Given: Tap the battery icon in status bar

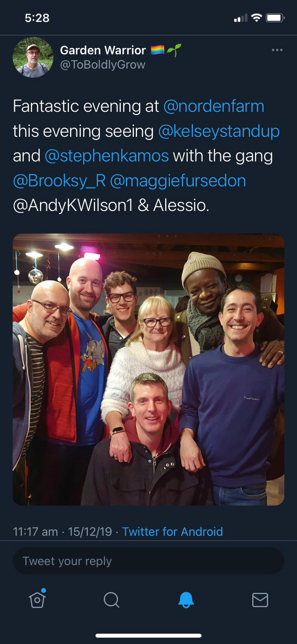Looking at the screenshot, I should point(275,18).
